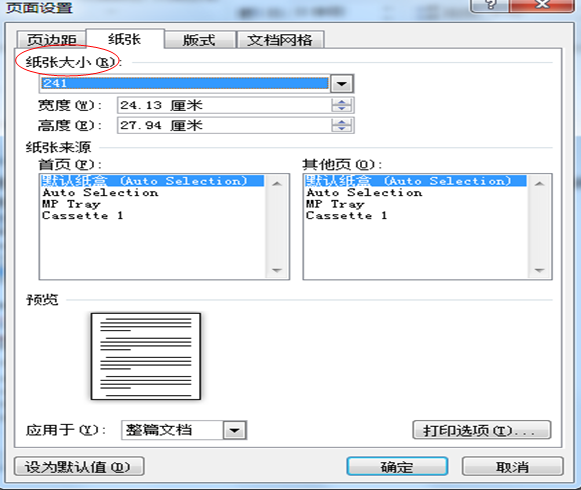581x490 pixels.
Task: Click scroll down arrow of 其他页 list
Action: [x=540, y=270]
